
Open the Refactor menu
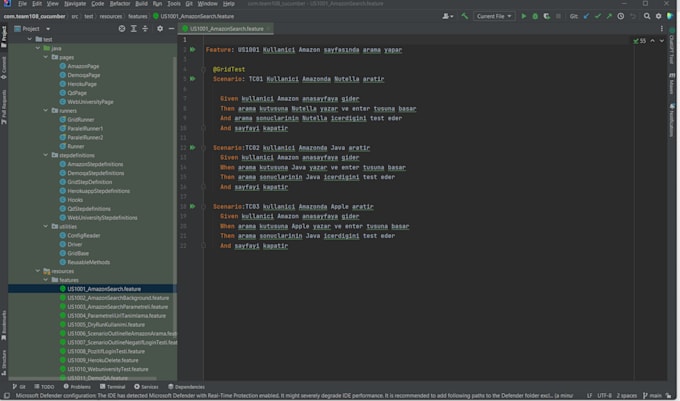(120, 4)
